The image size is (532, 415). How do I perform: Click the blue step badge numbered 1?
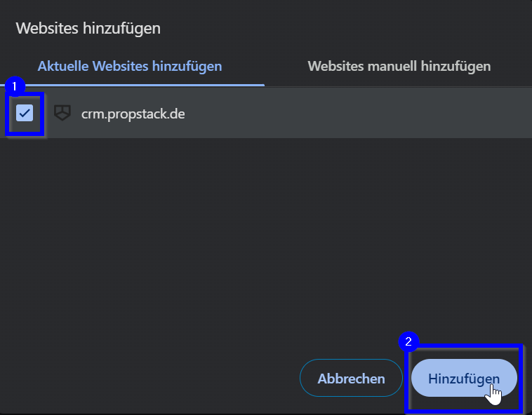point(15,86)
